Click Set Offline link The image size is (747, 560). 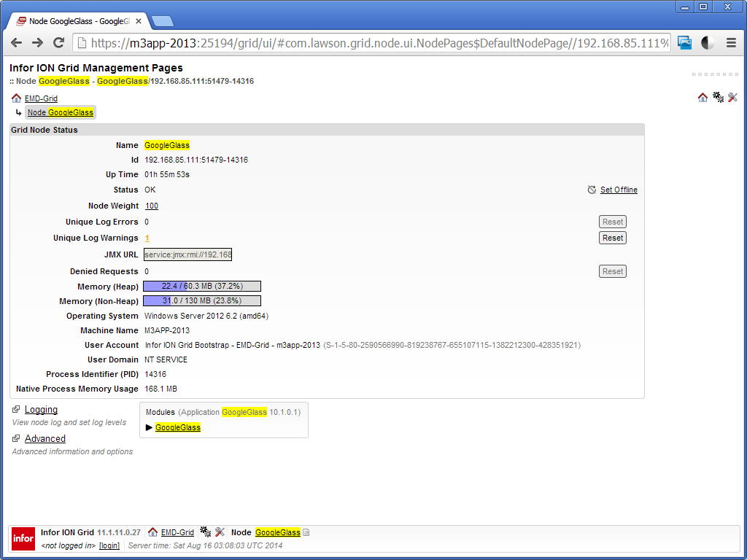(618, 190)
